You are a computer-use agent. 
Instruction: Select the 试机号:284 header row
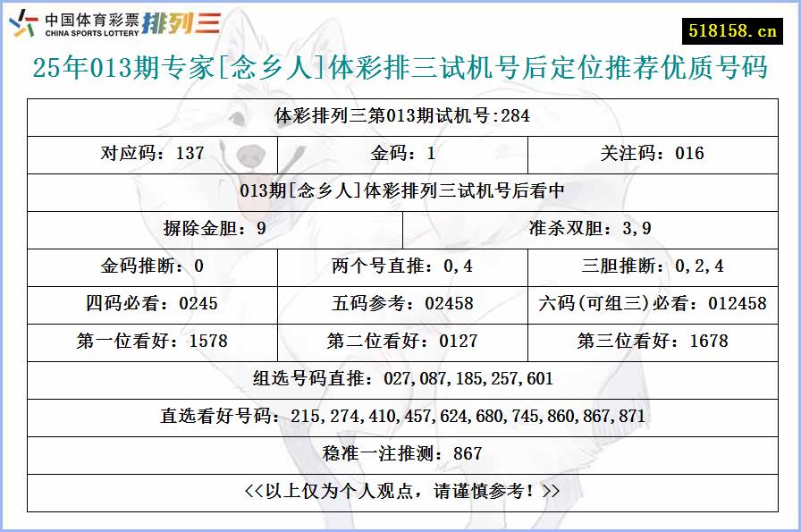click(x=400, y=115)
